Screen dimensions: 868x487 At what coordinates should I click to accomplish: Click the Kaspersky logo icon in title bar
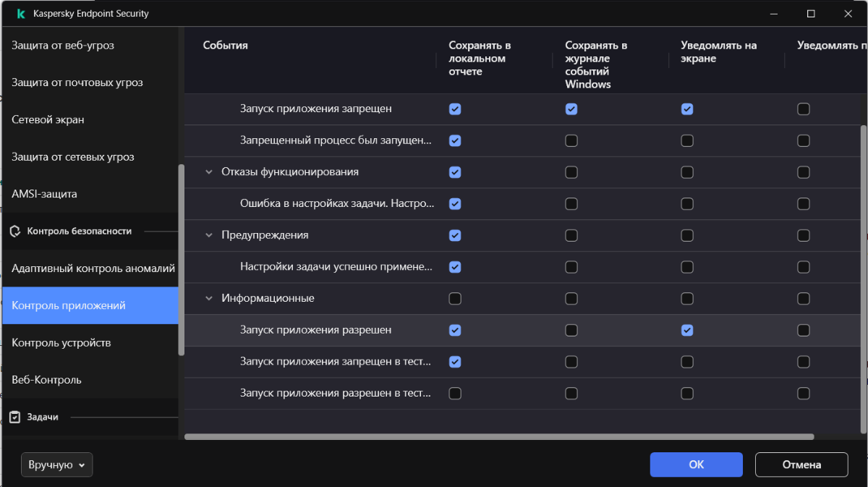tap(21, 14)
